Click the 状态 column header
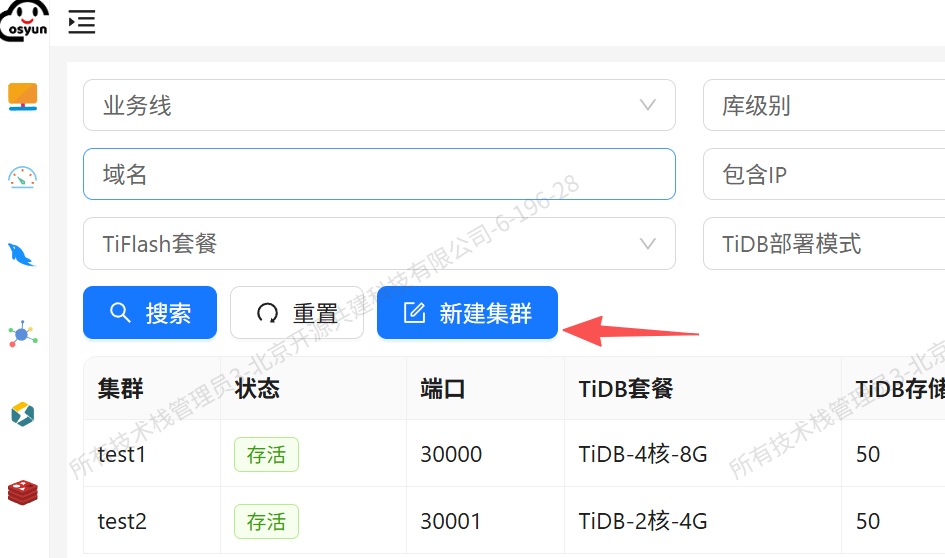 [x=257, y=389]
